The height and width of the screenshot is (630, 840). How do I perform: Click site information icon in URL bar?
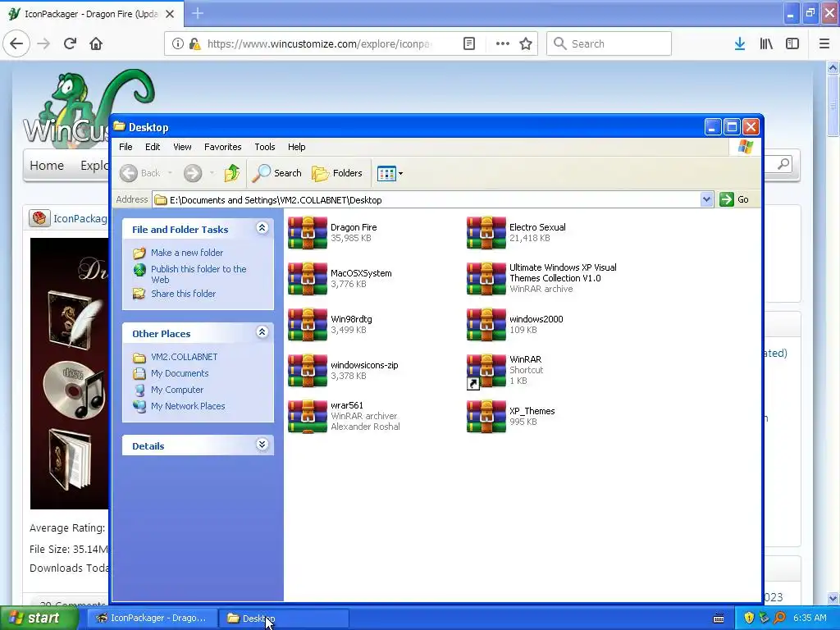(177, 43)
